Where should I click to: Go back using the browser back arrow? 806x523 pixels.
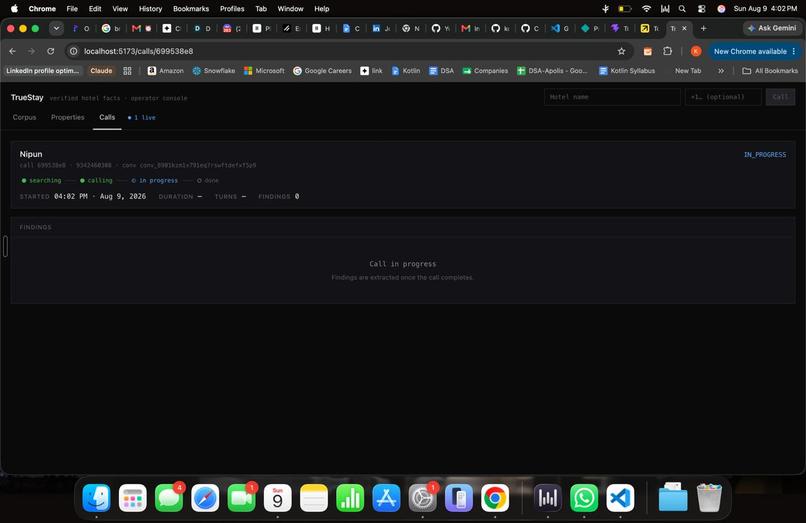click(12, 51)
